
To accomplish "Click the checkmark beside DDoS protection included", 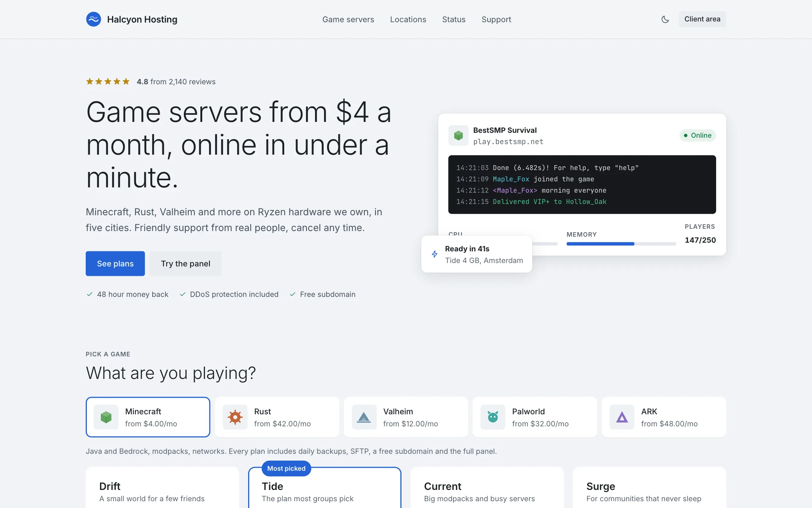I will point(183,294).
